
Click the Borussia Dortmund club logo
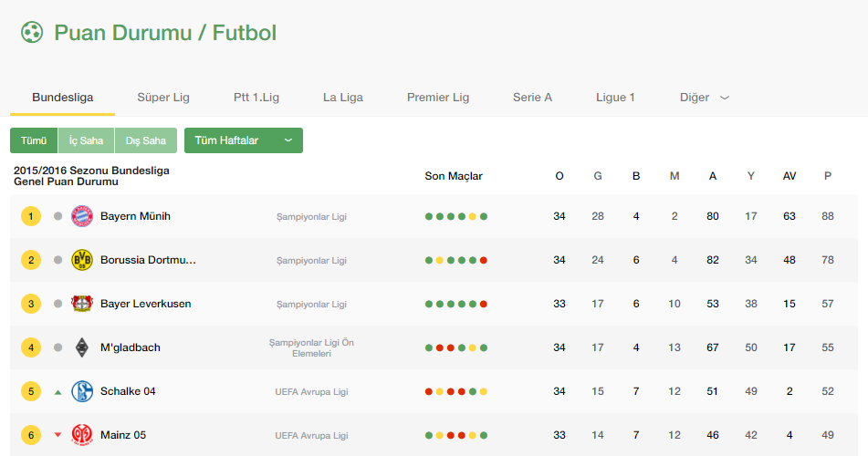pyautogui.click(x=82, y=260)
